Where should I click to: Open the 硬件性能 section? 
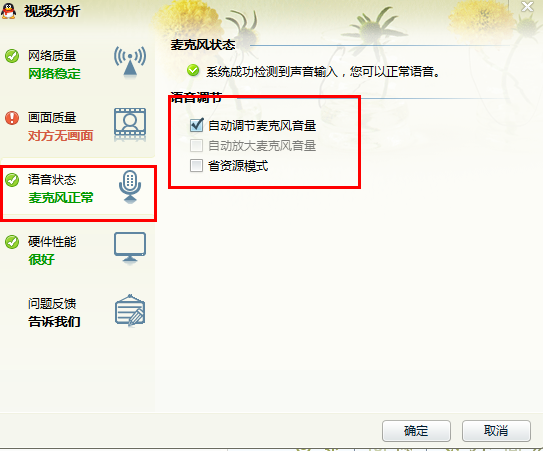[78, 250]
